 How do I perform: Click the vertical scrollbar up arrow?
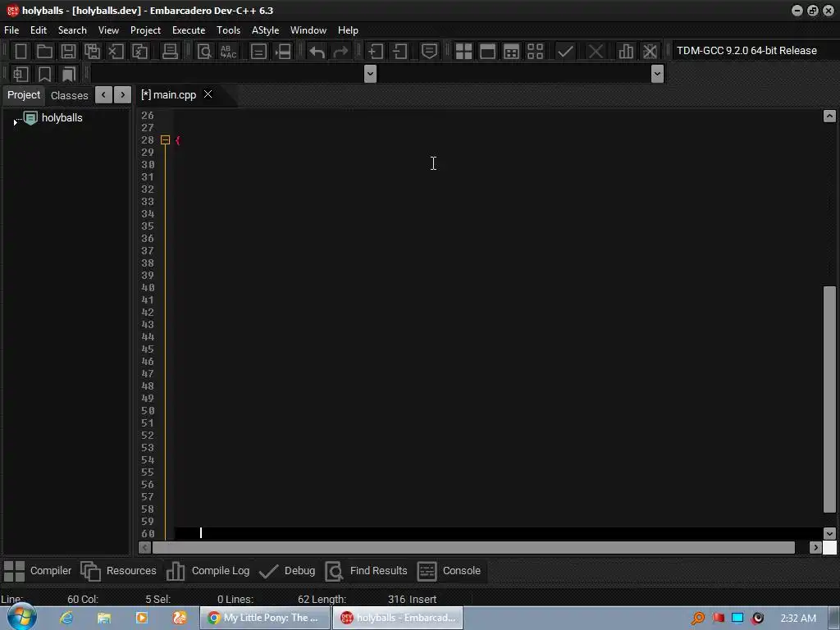tap(829, 116)
